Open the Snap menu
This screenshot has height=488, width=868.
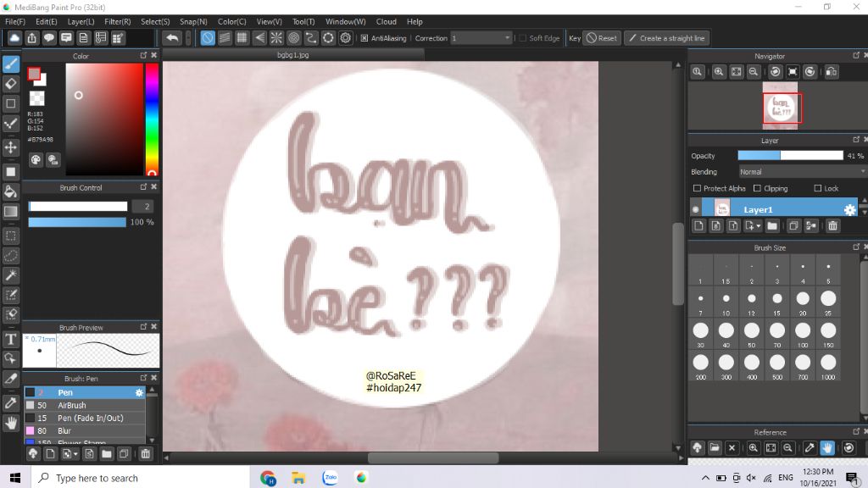pyautogui.click(x=193, y=21)
